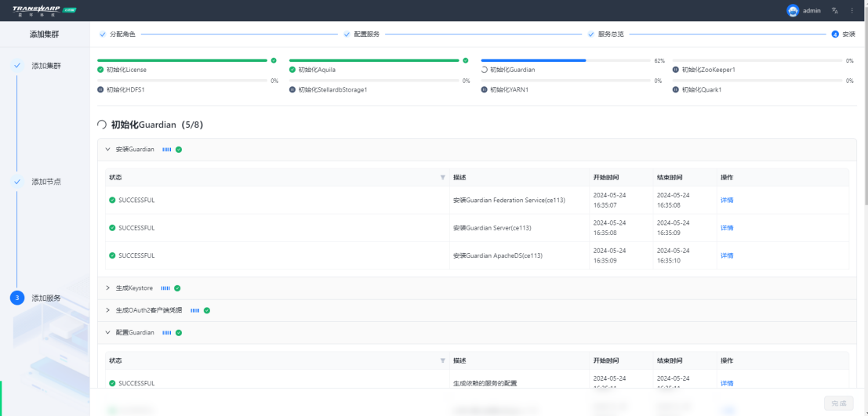Screen dimensions: 868x416
Task: Click the 添加集群 sidebar check icon
Action: [x=17, y=65]
